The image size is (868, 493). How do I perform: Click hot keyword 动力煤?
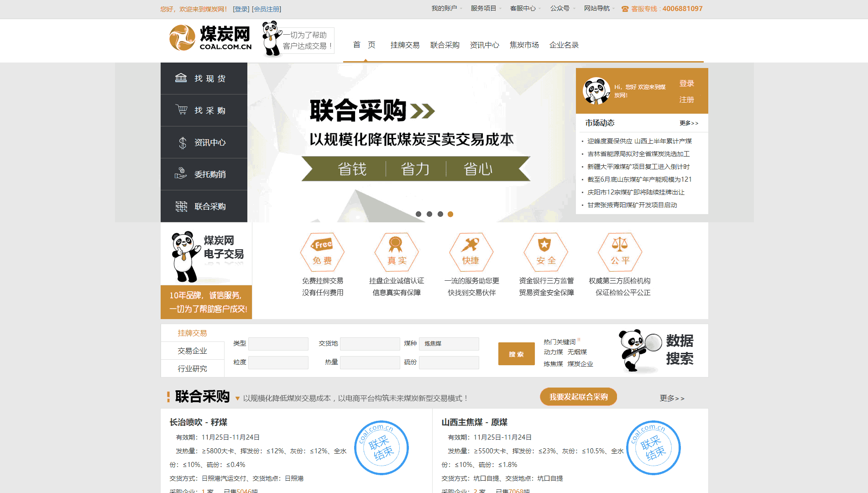point(553,352)
